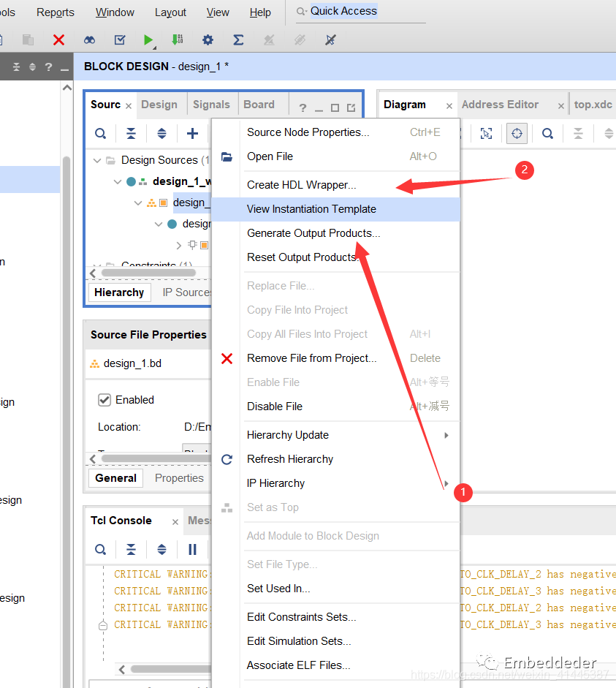Select Create HDL Wrapper menu entry
This screenshot has width=616, height=688.
pyautogui.click(x=301, y=185)
